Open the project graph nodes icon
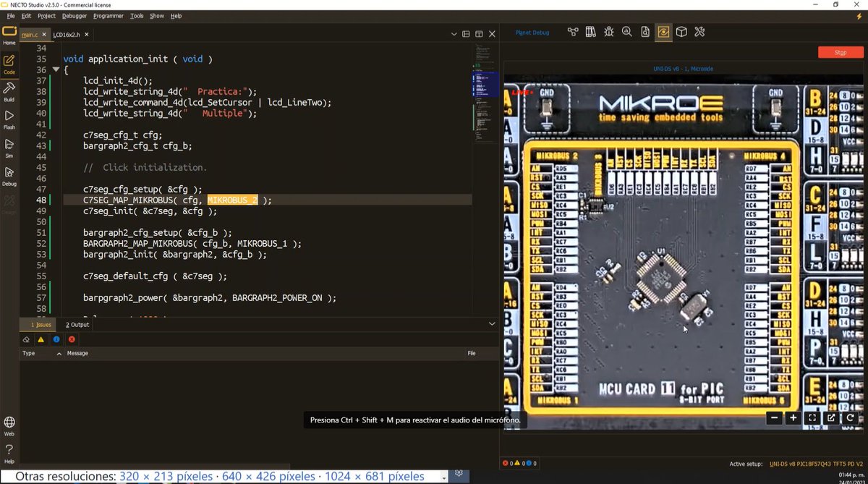This screenshot has width=868, height=484. (x=573, y=32)
